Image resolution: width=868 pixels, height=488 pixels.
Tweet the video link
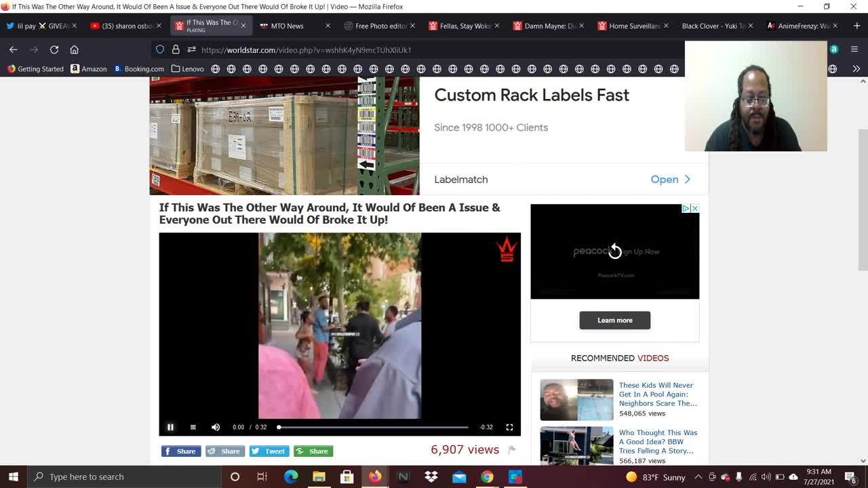[269, 451]
